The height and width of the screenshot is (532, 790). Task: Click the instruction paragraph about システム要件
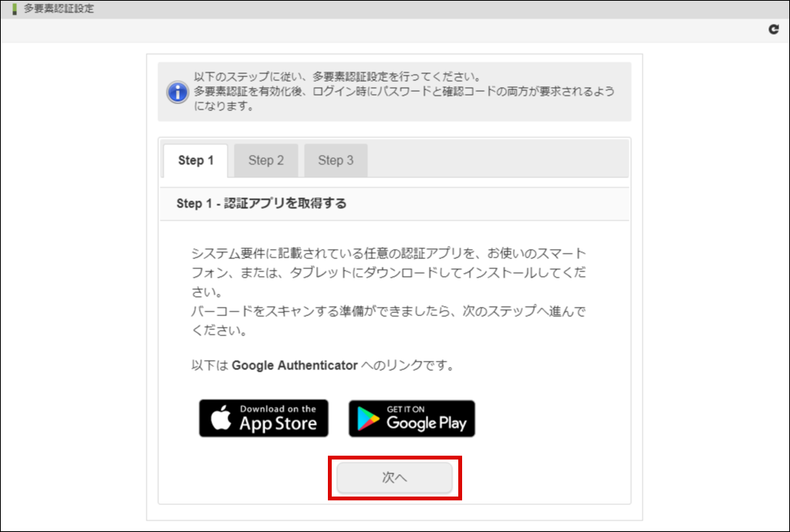point(389,272)
